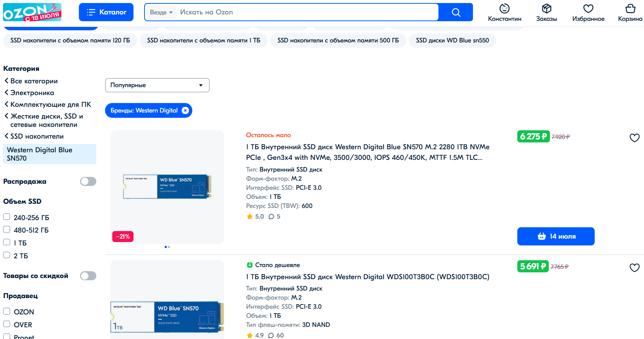Remove the Бренды: Western Digital filter
Image resolution: width=644 pixels, height=339 pixels.
(185, 111)
